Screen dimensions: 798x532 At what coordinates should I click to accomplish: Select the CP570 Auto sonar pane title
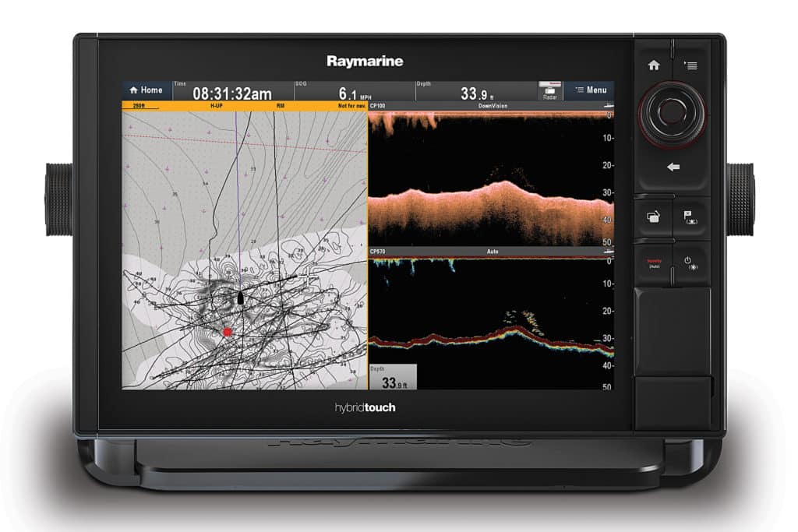point(491,252)
